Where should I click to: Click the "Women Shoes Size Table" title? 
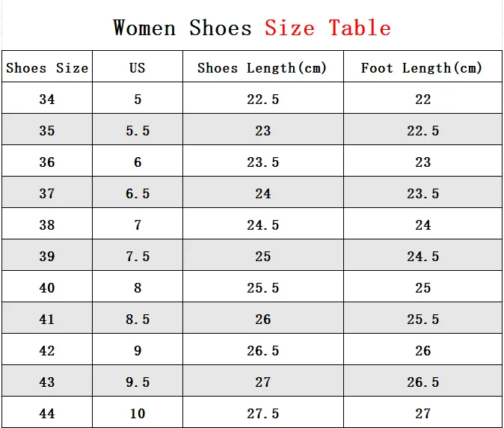252,28
